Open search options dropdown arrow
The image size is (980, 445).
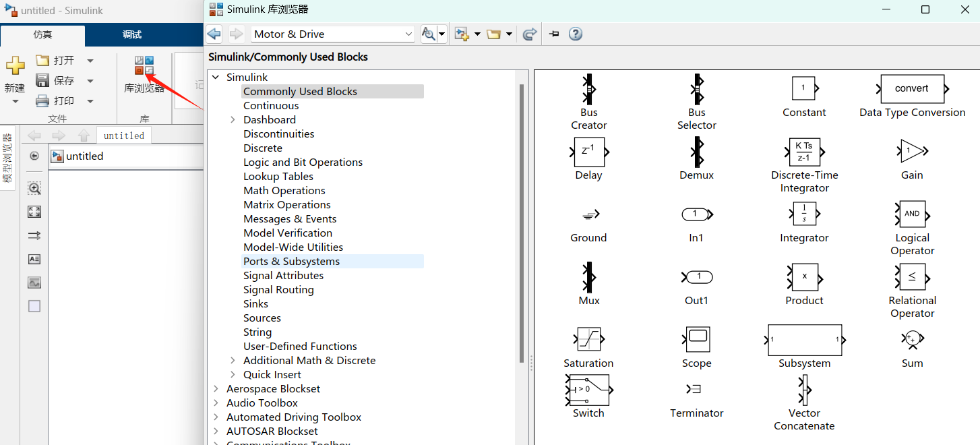(x=442, y=34)
